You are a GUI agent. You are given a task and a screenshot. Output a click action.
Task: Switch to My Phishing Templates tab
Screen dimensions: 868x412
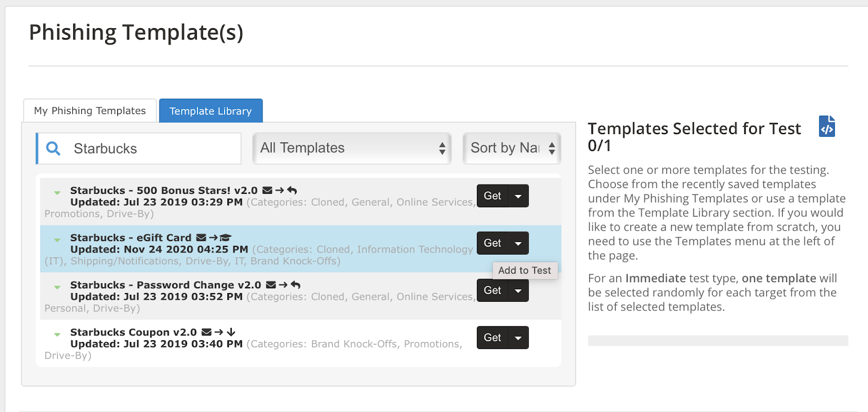point(90,111)
